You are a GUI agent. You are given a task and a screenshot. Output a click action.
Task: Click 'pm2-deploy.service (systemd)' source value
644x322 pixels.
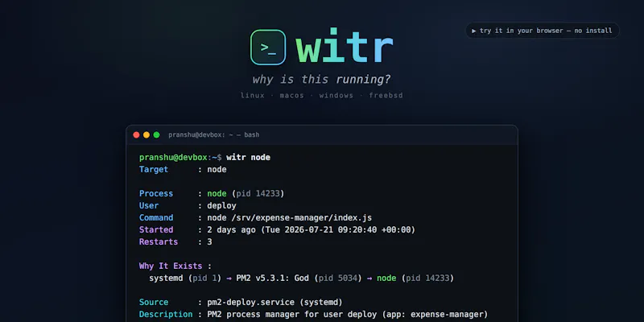[x=275, y=303]
